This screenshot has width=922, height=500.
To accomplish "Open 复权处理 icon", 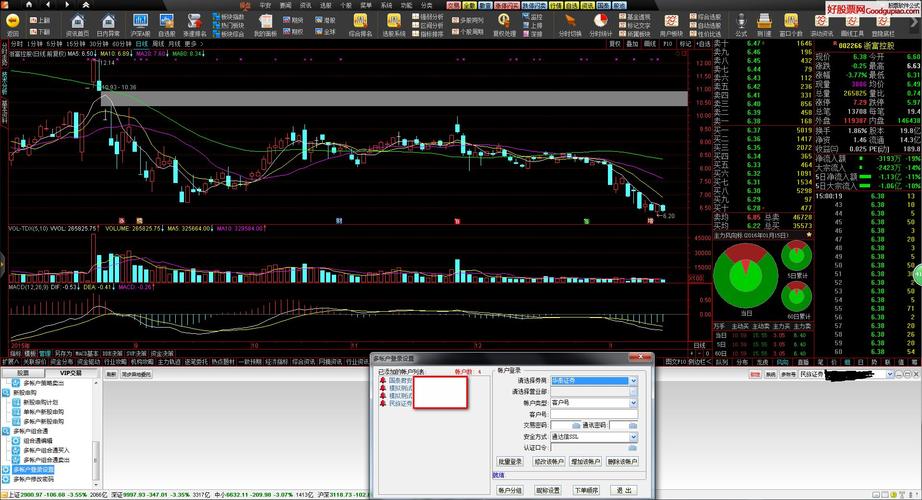I will pyautogui.click(x=504, y=22).
